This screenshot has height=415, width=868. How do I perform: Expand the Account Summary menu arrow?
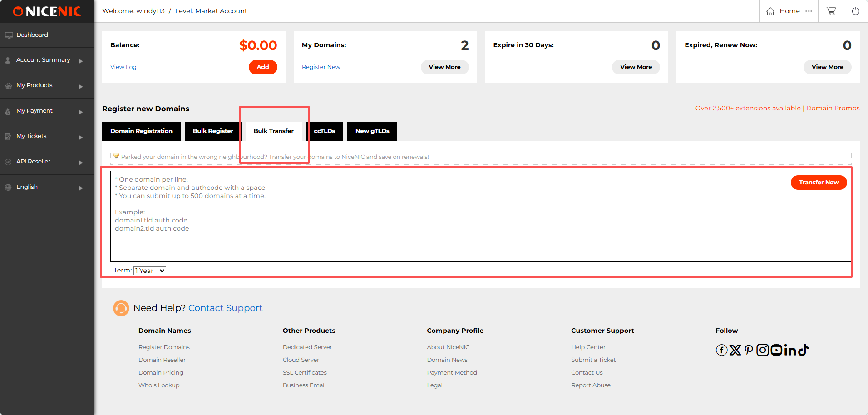tap(81, 61)
